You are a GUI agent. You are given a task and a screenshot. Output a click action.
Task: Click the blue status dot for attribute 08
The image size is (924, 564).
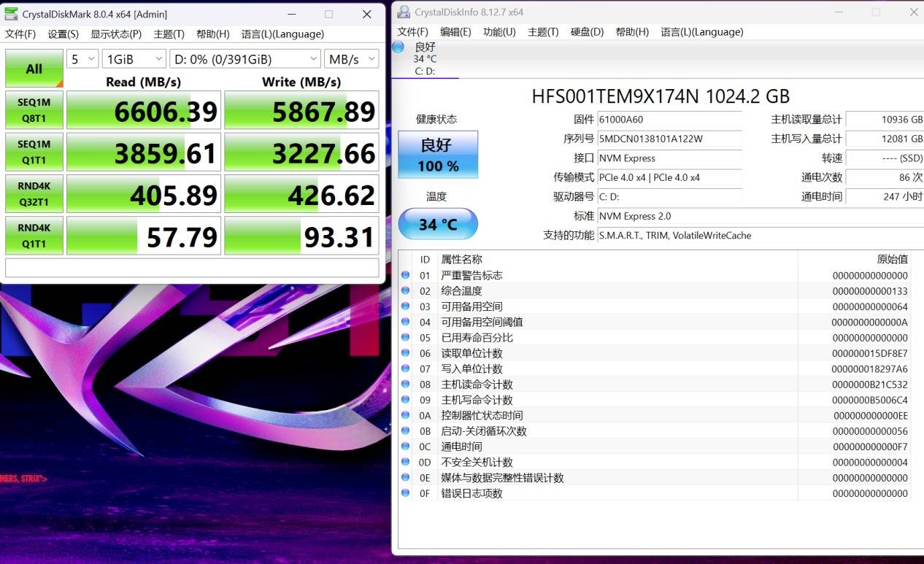(x=406, y=385)
